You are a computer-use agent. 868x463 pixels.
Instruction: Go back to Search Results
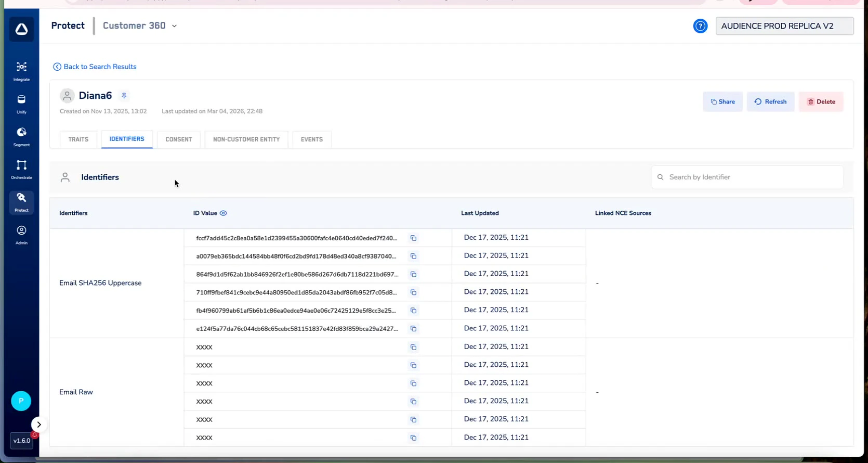tap(95, 67)
